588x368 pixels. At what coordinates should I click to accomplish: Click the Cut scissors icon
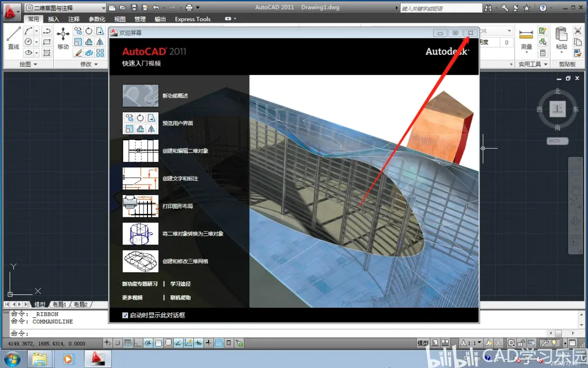(578, 31)
